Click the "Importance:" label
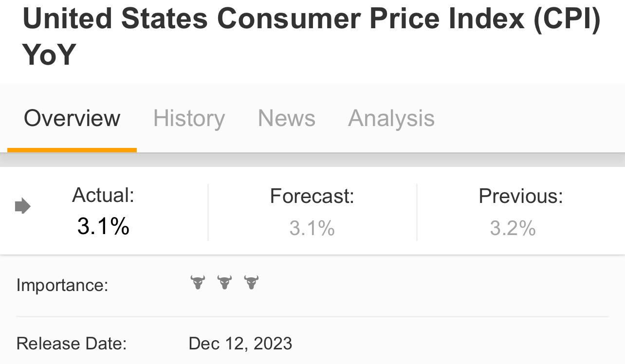The height and width of the screenshot is (364, 625). tap(62, 285)
